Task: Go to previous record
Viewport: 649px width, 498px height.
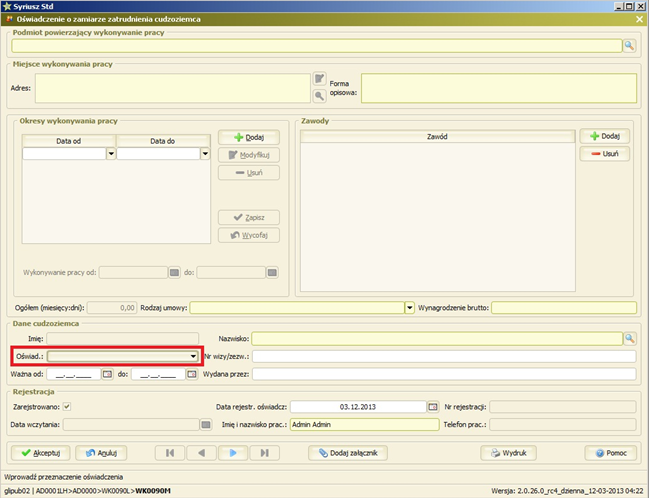Action: tap(202, 453)
